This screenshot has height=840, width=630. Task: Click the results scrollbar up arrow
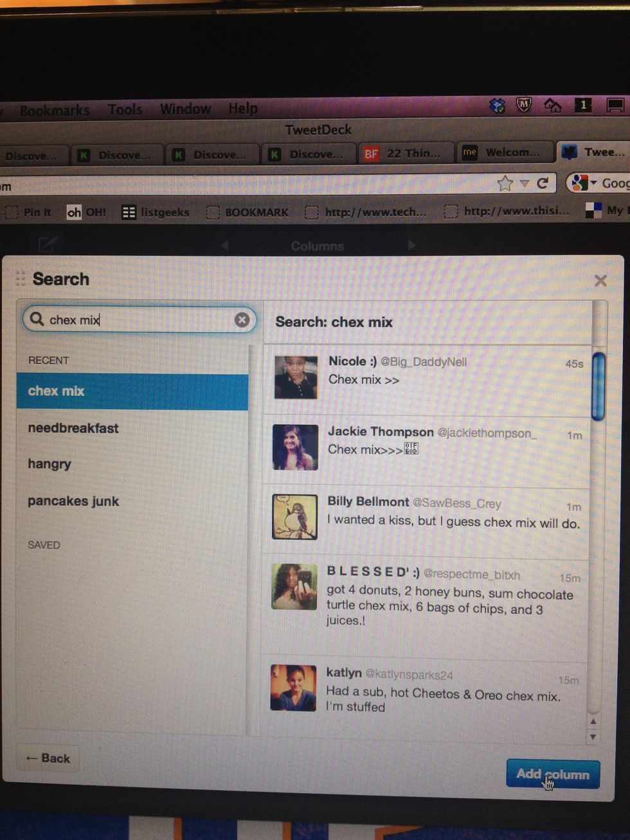pos(593,722)
